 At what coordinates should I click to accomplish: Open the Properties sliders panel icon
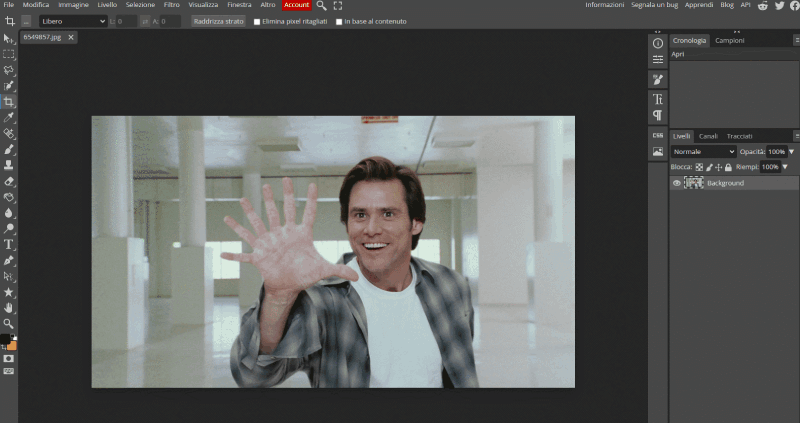[658, 60]
